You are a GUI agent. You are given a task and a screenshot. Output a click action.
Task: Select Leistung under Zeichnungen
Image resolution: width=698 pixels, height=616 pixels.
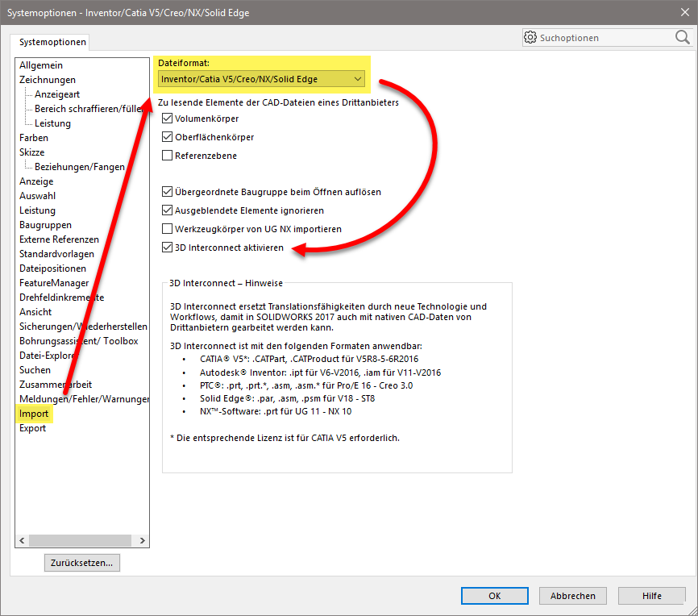[52, 123]
